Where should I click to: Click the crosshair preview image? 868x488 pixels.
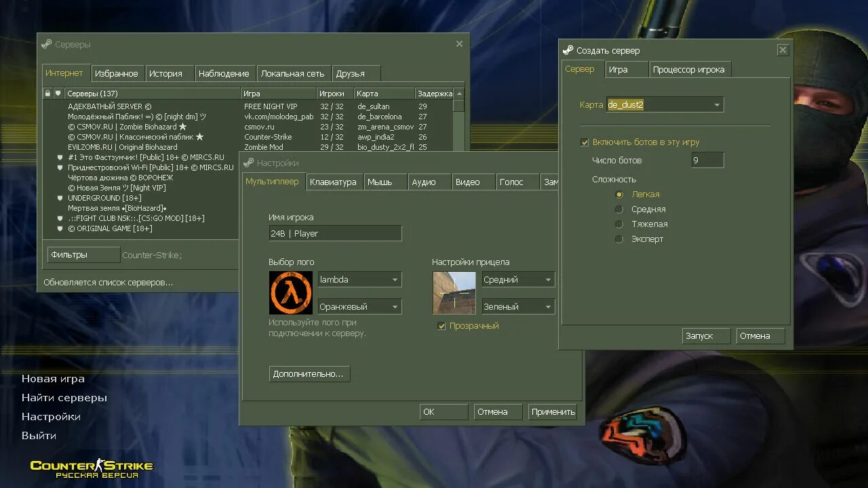pyautogui.click(x=454, y=293)
